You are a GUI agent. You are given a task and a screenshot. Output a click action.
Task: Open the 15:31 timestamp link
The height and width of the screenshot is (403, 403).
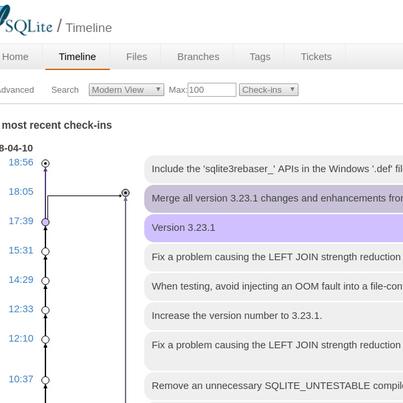(21, 250)
